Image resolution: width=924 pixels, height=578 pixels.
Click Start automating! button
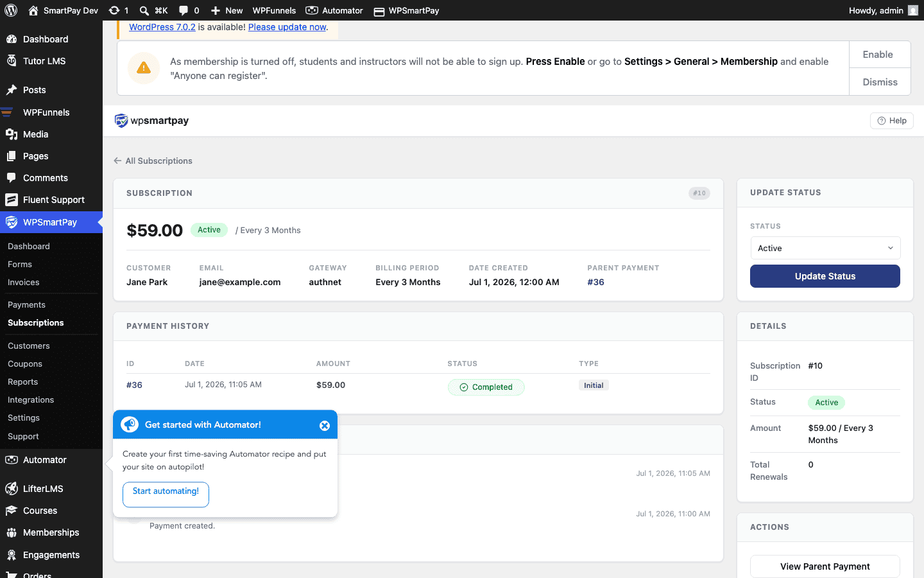click(166, 494)
